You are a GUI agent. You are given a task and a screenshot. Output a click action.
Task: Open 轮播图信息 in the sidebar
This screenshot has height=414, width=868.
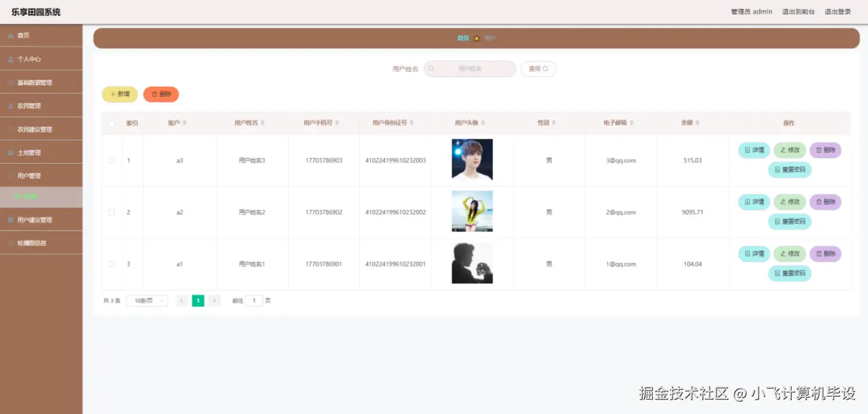click(41, 243)
